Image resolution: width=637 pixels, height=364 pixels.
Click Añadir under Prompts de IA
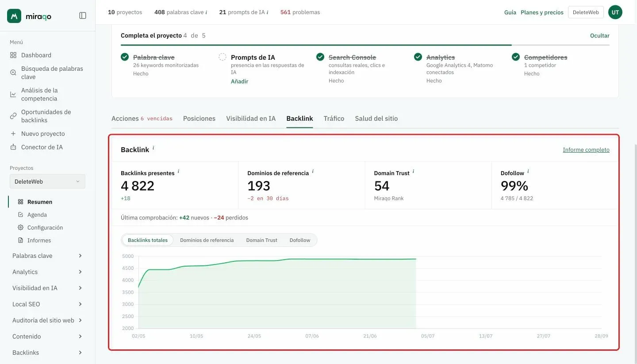coord(239,81)
